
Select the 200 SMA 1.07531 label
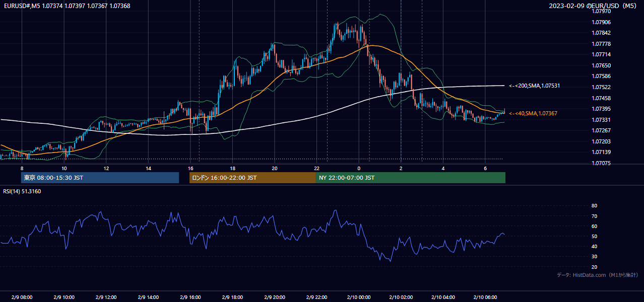(x=535, y=86)
